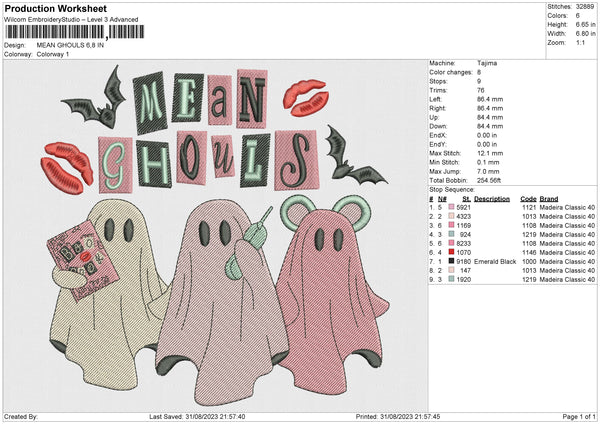Screen dimensions: 600x424
Task: Click the Stitches value 32889
Action: coord(584,7)
